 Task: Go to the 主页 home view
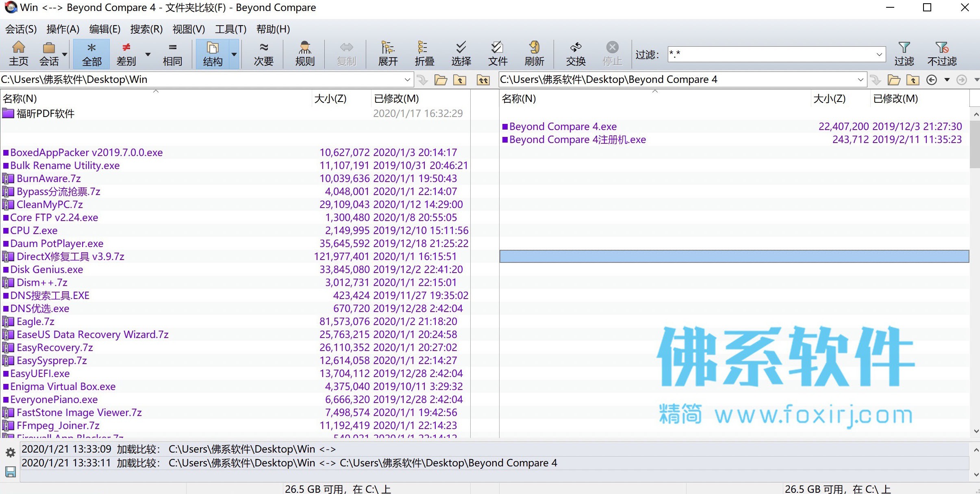(19, 54)
